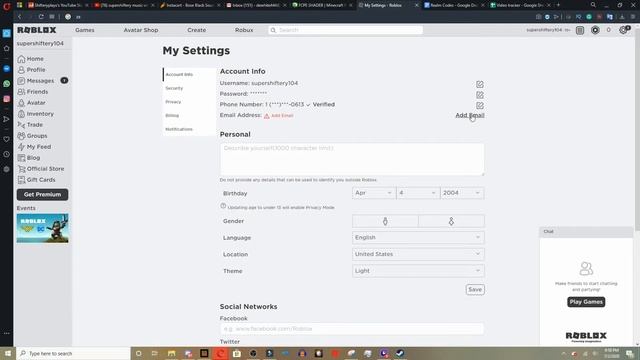Open Avatar Shop in Roblox header
Screen dimensions: 640x360
141,30
